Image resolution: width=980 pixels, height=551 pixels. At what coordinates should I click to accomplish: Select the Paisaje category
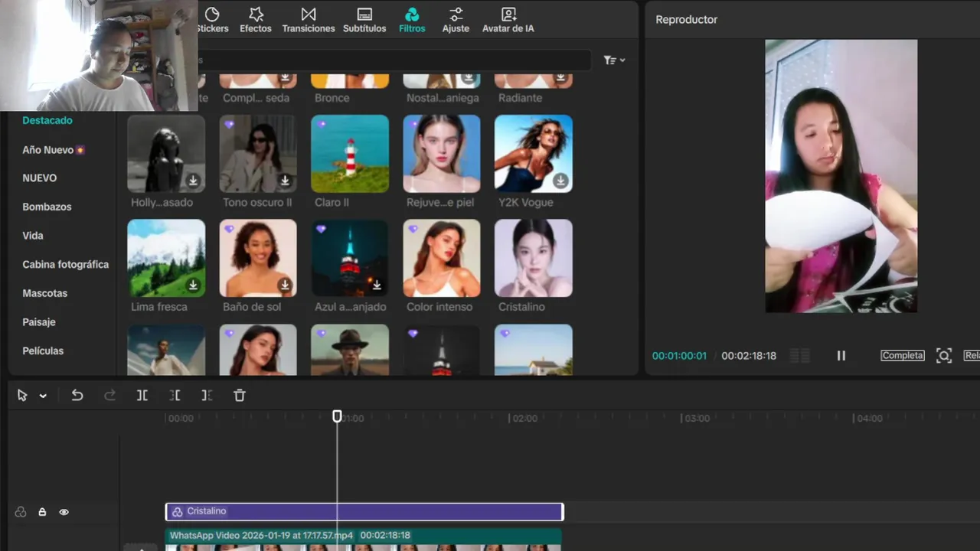(39, 322)
